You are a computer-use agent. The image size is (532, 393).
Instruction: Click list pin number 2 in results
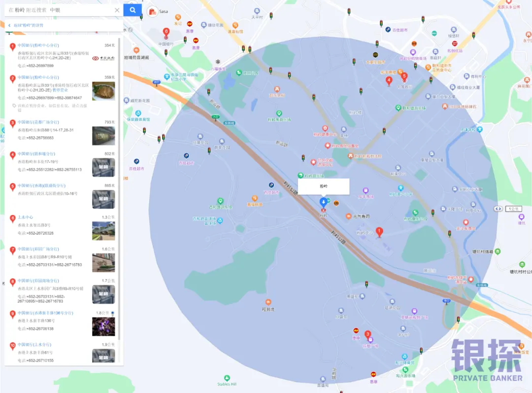(12, 79)
